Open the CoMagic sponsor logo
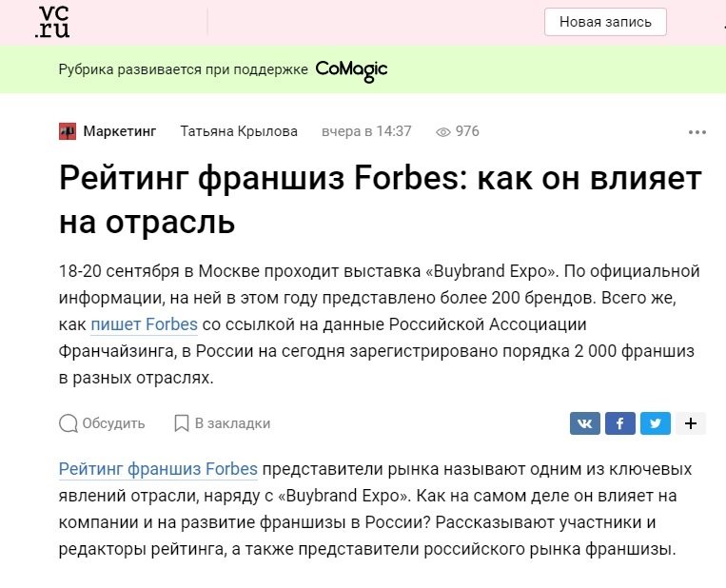The width and height of the screenshot is (726, 588). tap(351, 70)
